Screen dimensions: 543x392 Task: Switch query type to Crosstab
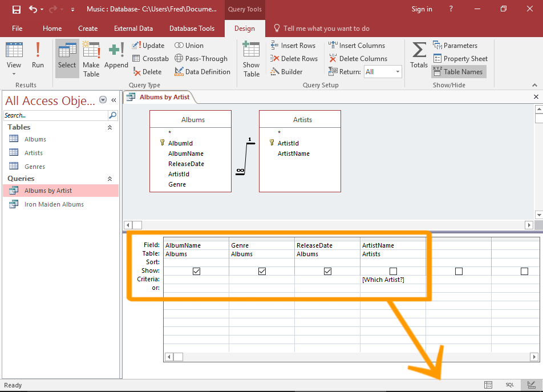click(x=150, y=58)
